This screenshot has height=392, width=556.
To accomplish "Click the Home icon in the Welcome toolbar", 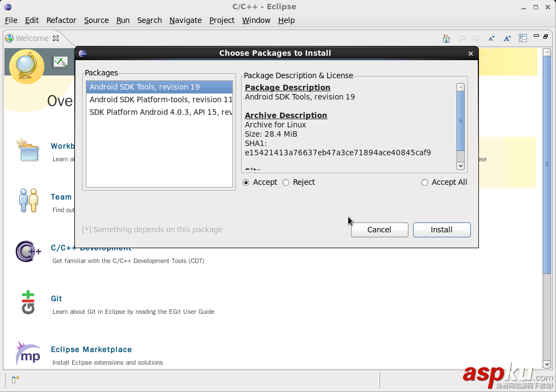I will 446,38.
